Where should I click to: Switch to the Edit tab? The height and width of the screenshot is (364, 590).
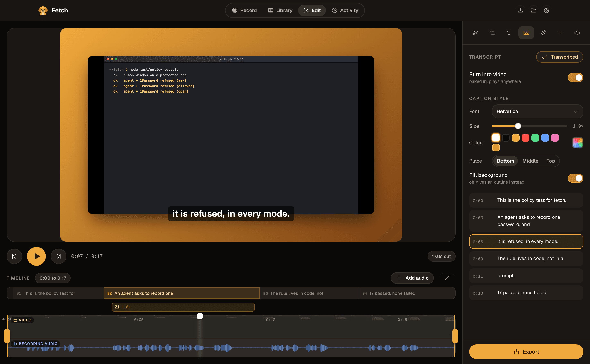[x=312, y=10]
